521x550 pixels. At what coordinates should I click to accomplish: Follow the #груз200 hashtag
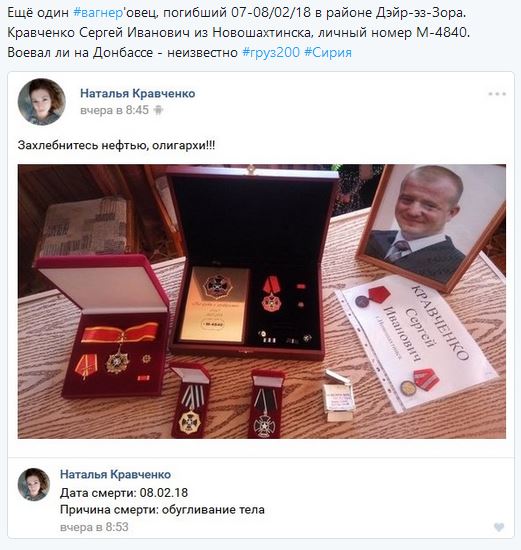(271, 53)
